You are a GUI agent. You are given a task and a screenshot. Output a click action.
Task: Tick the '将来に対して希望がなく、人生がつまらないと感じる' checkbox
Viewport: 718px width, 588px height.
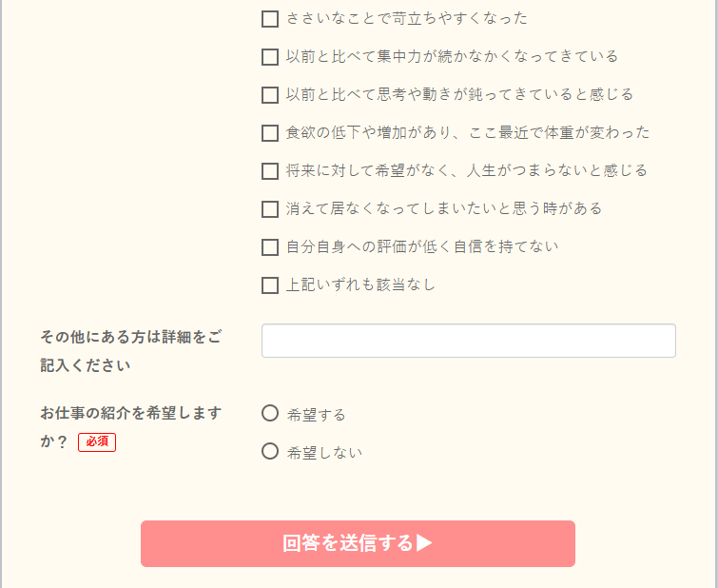click(270, 171)
